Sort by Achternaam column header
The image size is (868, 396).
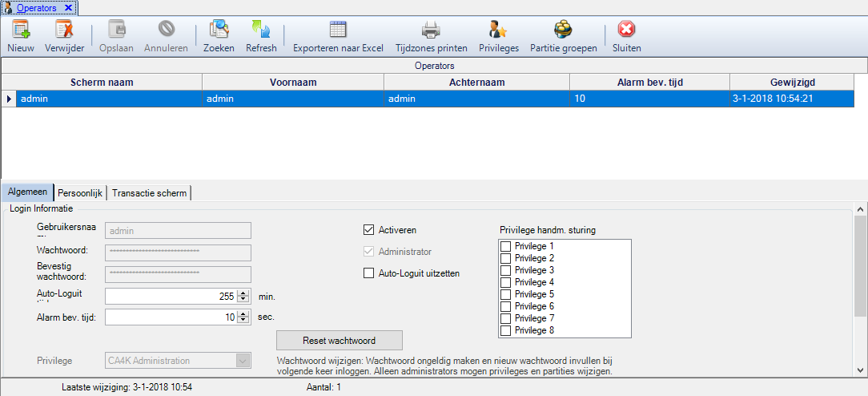tap(476, 82)
